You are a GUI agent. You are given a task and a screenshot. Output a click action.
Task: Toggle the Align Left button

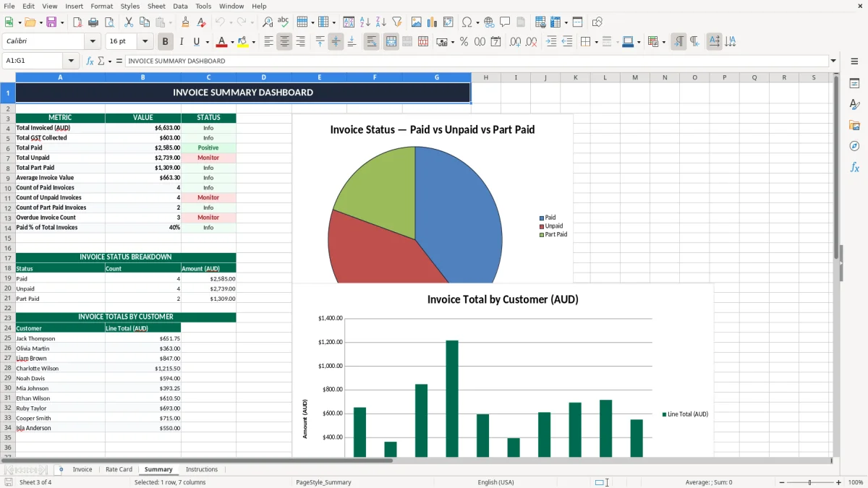[x=268, y=42]
